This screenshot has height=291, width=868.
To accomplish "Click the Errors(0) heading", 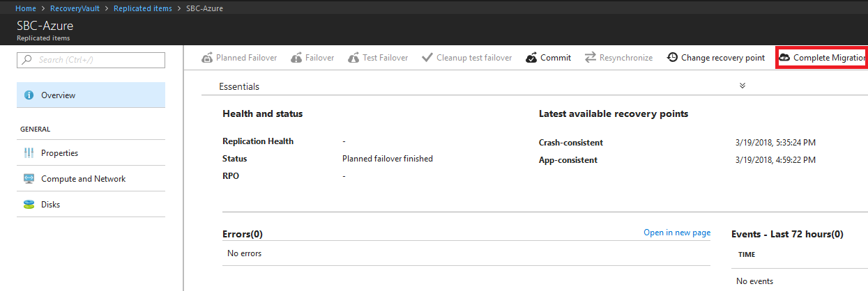I will click(243, 234).
